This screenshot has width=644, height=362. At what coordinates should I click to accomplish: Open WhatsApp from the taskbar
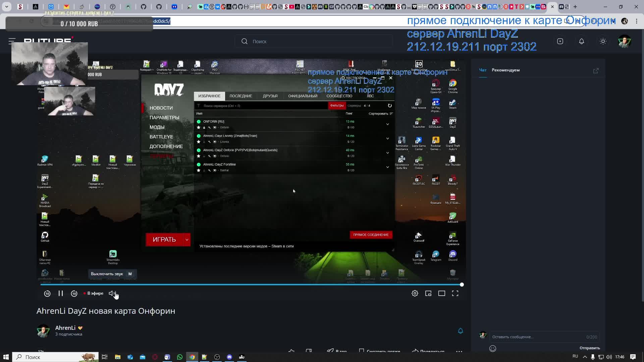[x=180, y=357]
